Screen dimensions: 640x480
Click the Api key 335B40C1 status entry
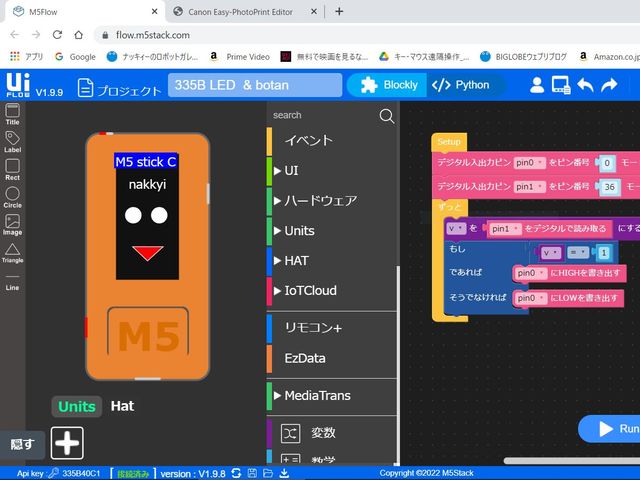click(58, 473)
